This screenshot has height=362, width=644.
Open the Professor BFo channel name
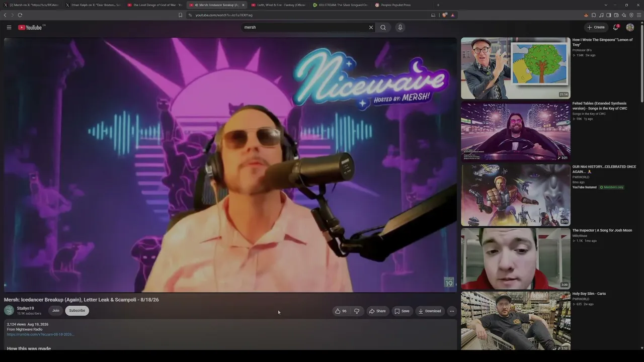pyautogui.click(x=582, y=50)
